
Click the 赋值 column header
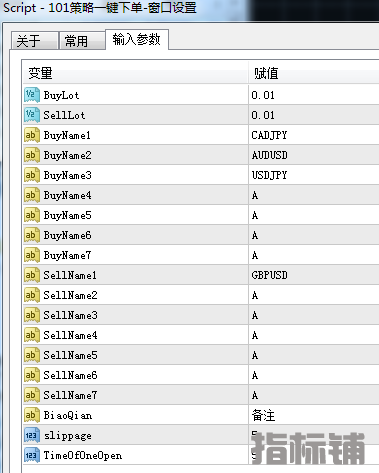(314, 73)
